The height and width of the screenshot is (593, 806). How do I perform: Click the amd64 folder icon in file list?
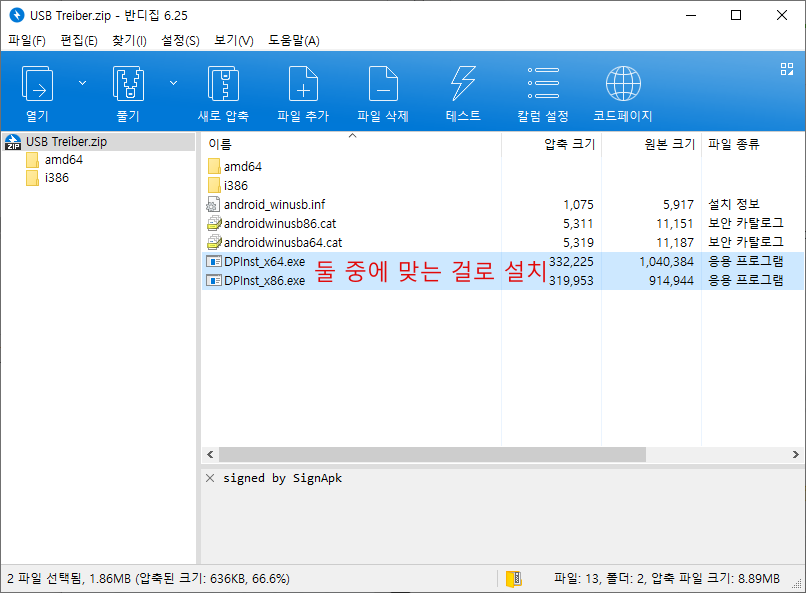tap(214, 166)
